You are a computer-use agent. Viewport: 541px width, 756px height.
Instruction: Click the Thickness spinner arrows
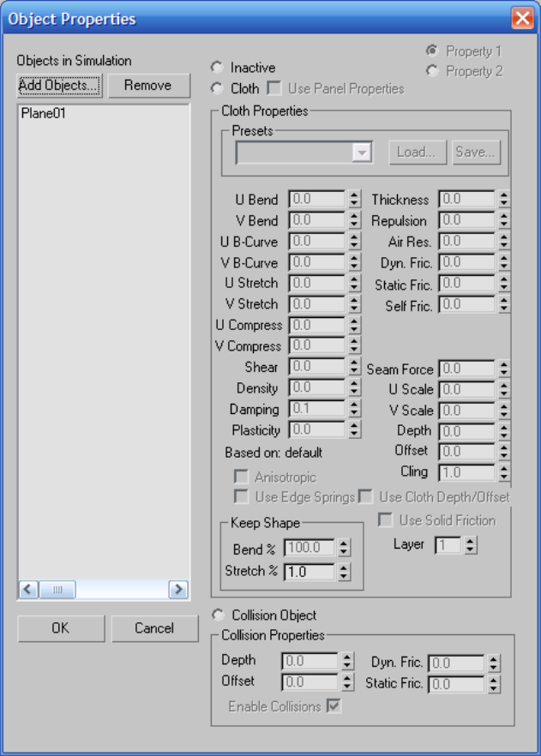[x=504, y=200]
